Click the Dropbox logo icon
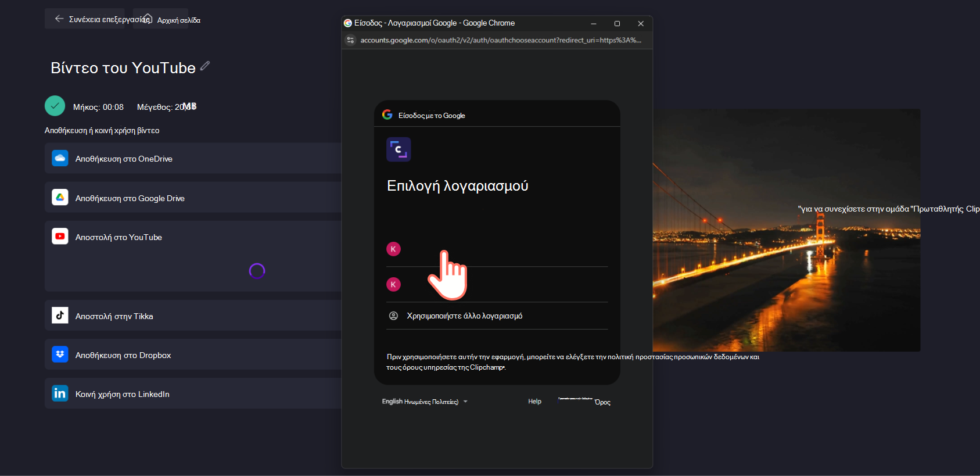This screenshot has width=980, height=476. (60, 355)
